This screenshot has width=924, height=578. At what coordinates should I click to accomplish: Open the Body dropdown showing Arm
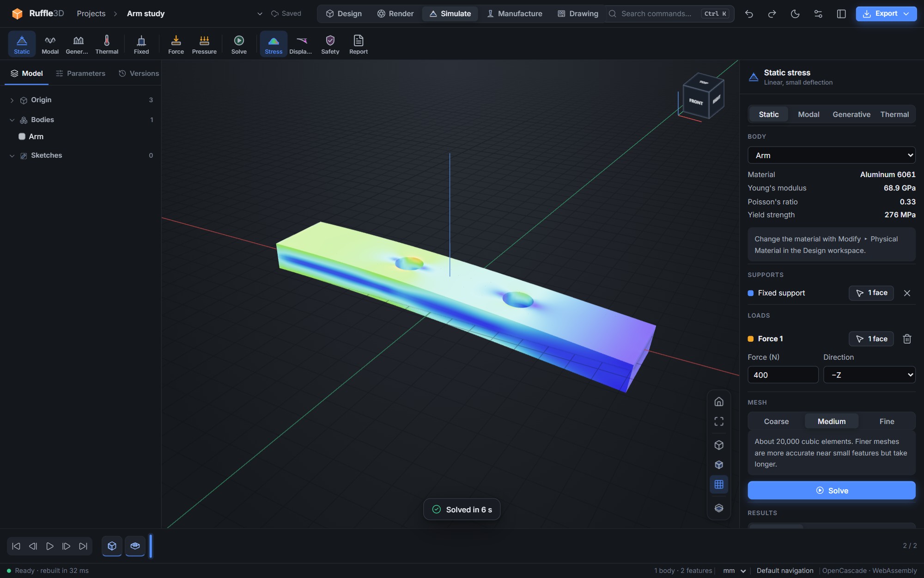[831, 155]
